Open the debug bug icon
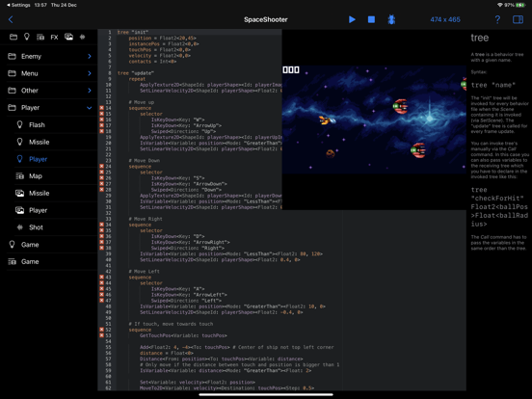This screenshot has width=532, height=399. point(391,19)
